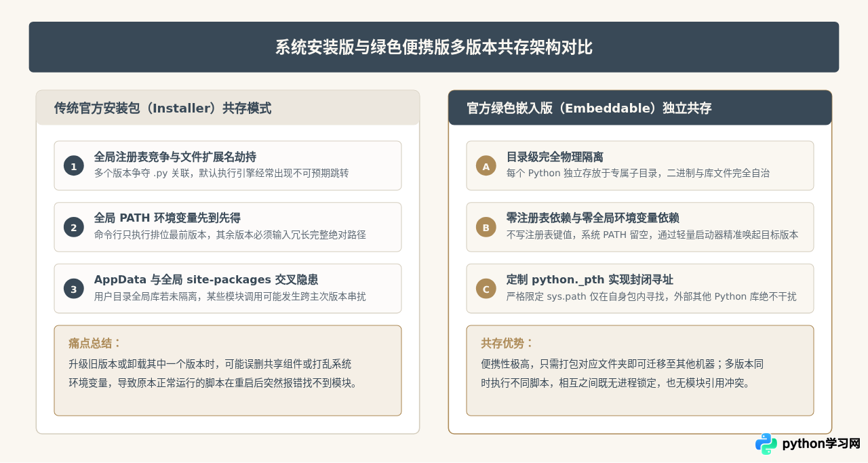Click the letter A circle badge
868x463 pixels.
coord(486,165)
